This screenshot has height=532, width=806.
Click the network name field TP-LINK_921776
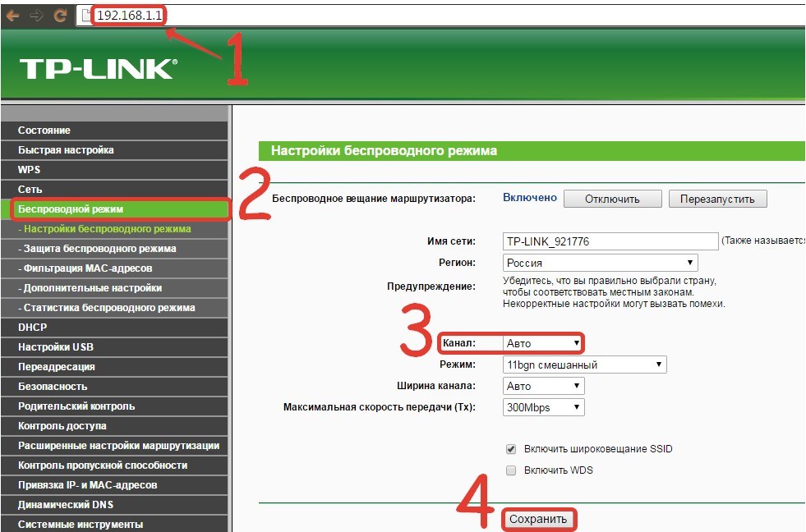point(610,241)
